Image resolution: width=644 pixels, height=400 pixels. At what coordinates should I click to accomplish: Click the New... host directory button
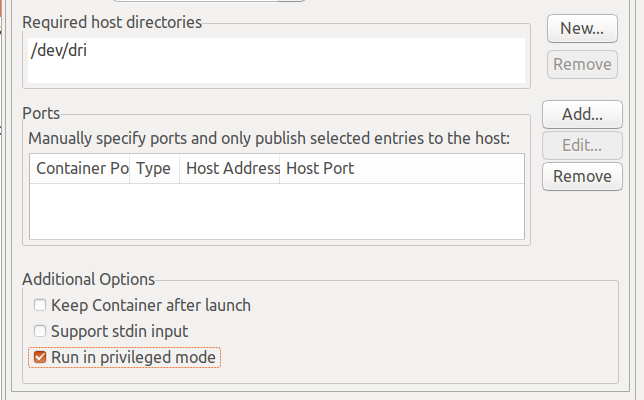pos(581,28)
